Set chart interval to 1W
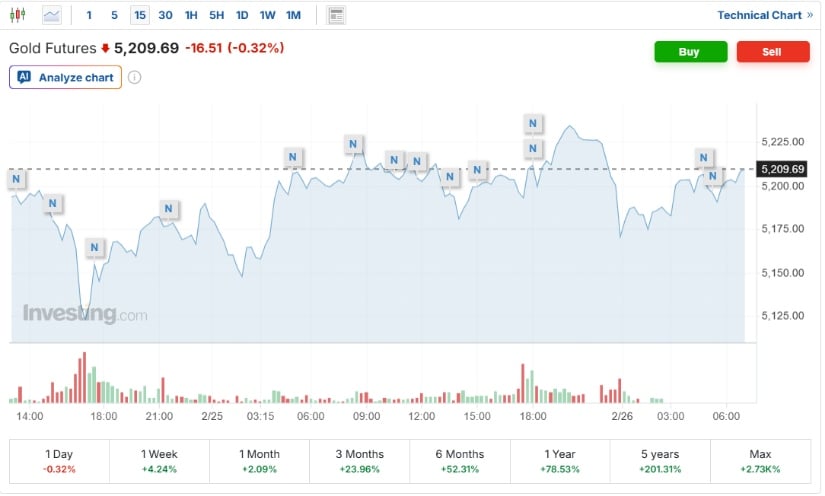Screen dimensions: 825x496 coord(267,15)
